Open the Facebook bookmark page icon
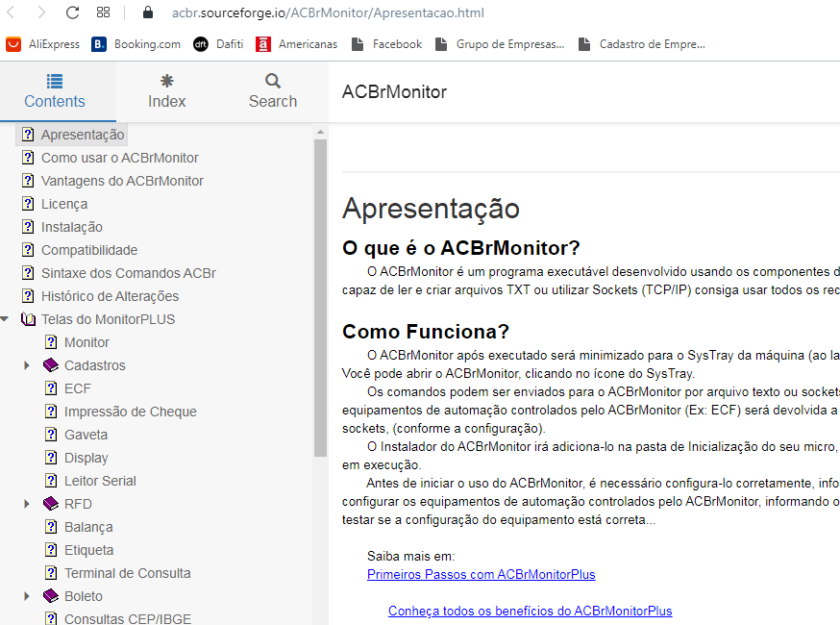This screenshot has height=625, width=840. coord(358,44)
